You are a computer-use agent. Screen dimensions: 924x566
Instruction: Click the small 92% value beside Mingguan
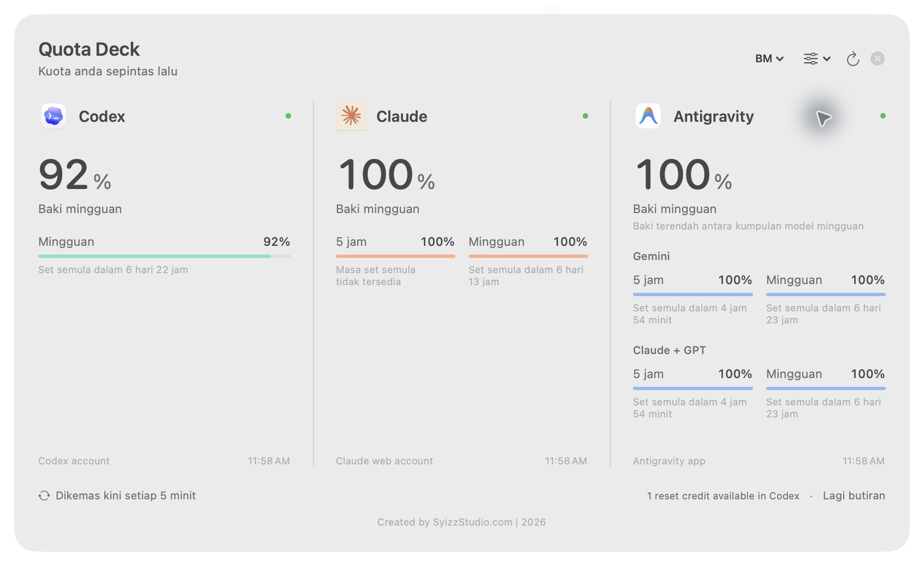point(276,241)
